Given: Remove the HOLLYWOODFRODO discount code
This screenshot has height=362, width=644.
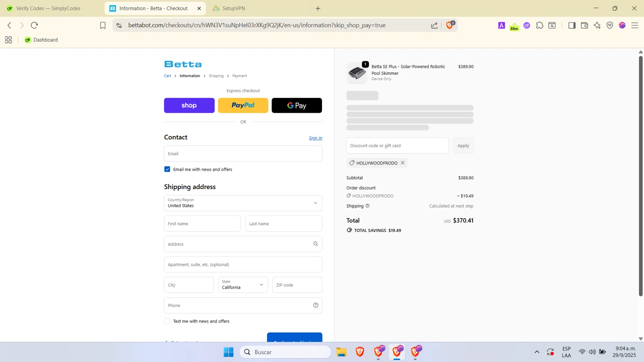Looking at the screenshot, I should tap(403, 163).
